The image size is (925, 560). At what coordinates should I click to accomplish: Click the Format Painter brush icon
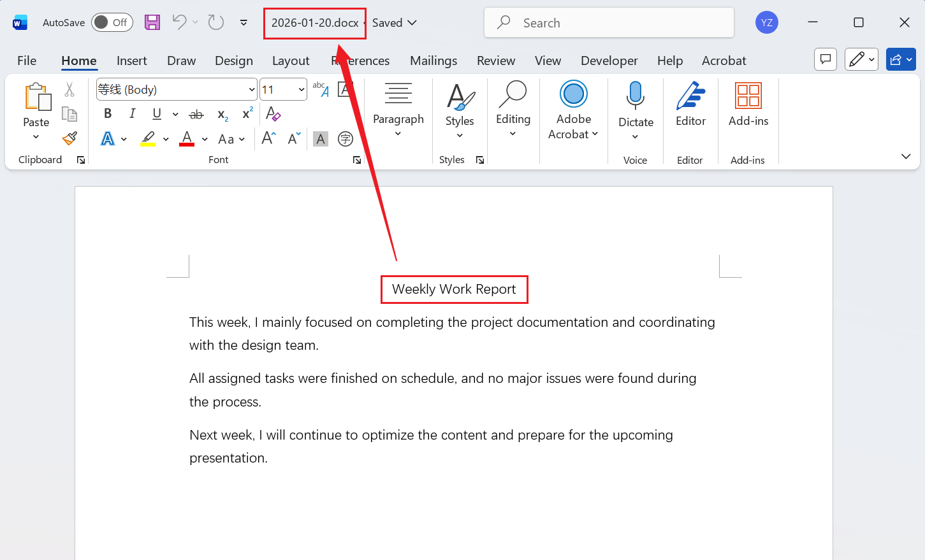69,138
